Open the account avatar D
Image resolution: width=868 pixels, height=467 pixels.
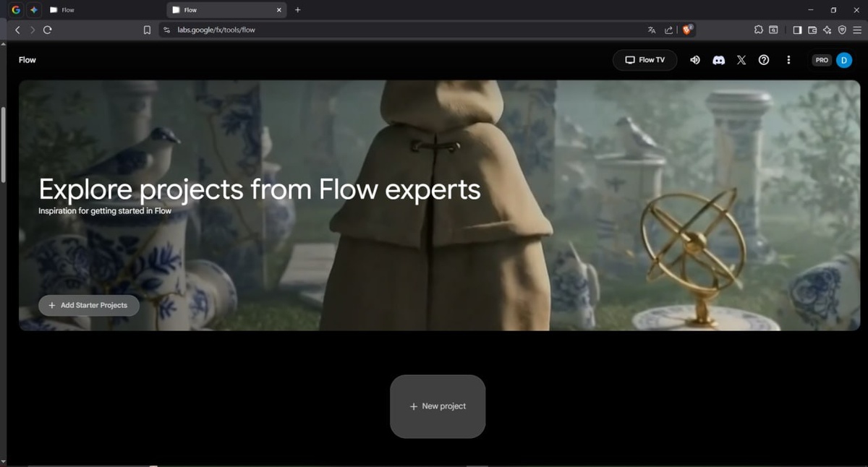[x=844, y=60]
